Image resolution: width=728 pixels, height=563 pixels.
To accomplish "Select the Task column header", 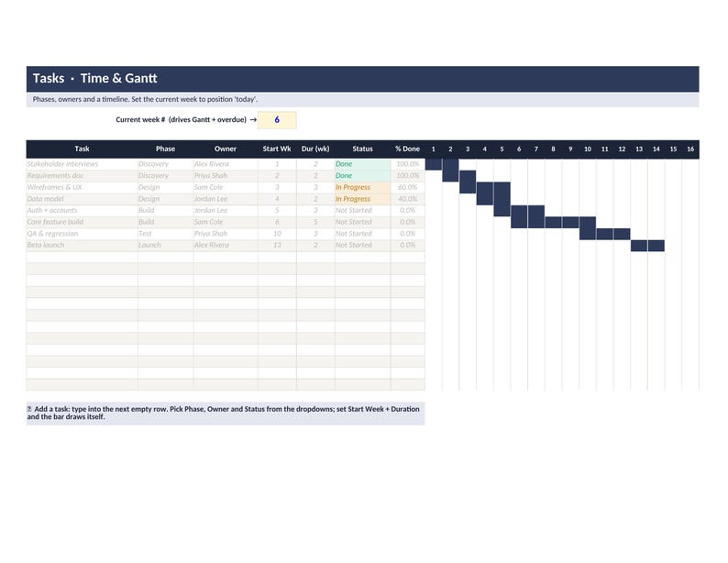I will pyautogui.click(x=82, y=149).
